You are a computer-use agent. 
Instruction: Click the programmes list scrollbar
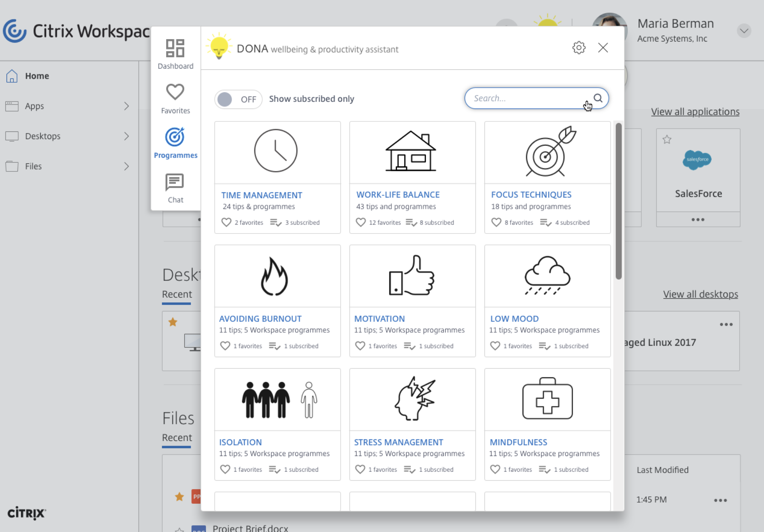619,201
